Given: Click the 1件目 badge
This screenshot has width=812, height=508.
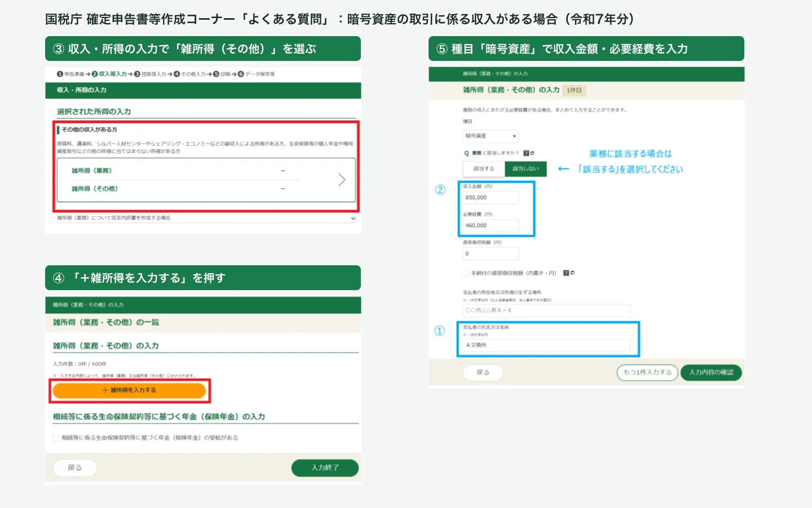Looking at the screenshot, I should (x=575, y=90).
